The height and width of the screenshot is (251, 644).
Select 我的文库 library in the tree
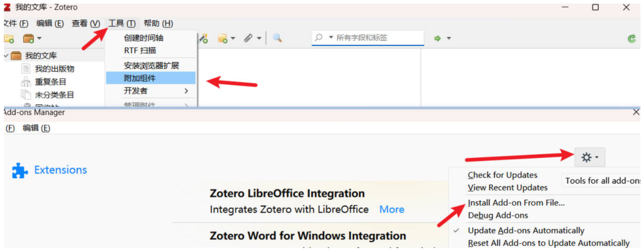(41, 55)
